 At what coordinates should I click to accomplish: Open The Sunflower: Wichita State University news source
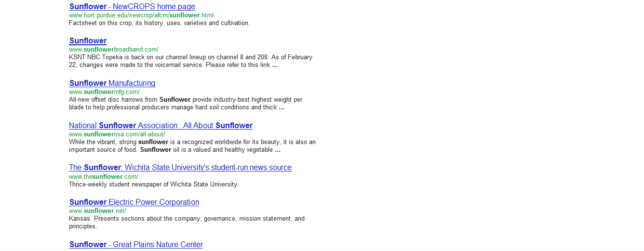click(x=180, y=168)
